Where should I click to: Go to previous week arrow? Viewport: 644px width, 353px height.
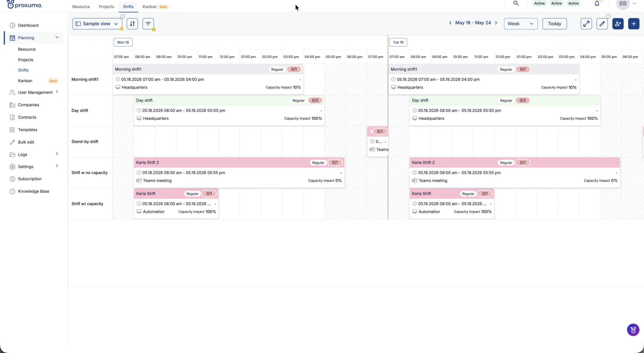pos(450,23)
